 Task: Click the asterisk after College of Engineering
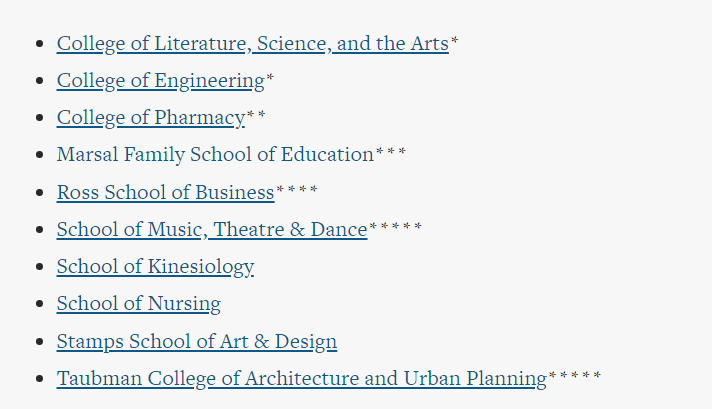pos(270,78)
